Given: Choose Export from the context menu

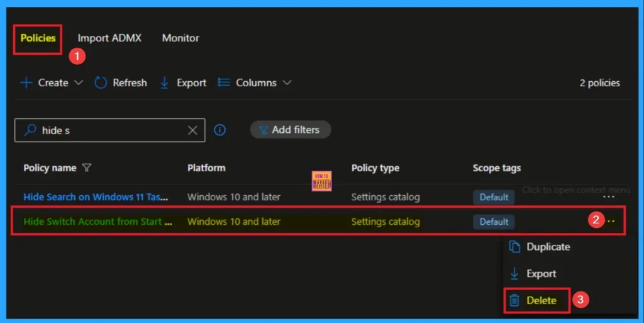Looking at the screenshot, I should (533, 274).
